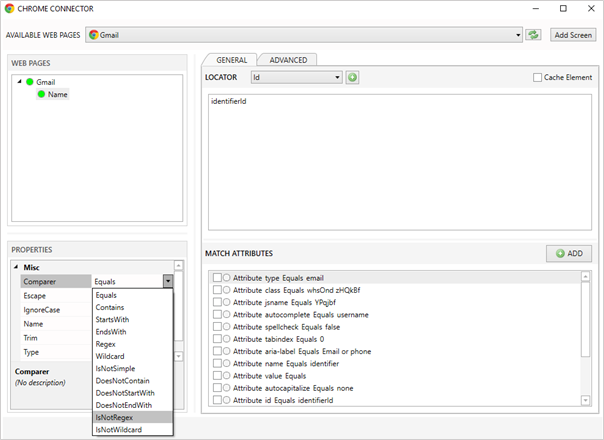Choose IsNotRegex from the comparer list
The width and height of the screenshot is (604, 440).
pos(133,417)
